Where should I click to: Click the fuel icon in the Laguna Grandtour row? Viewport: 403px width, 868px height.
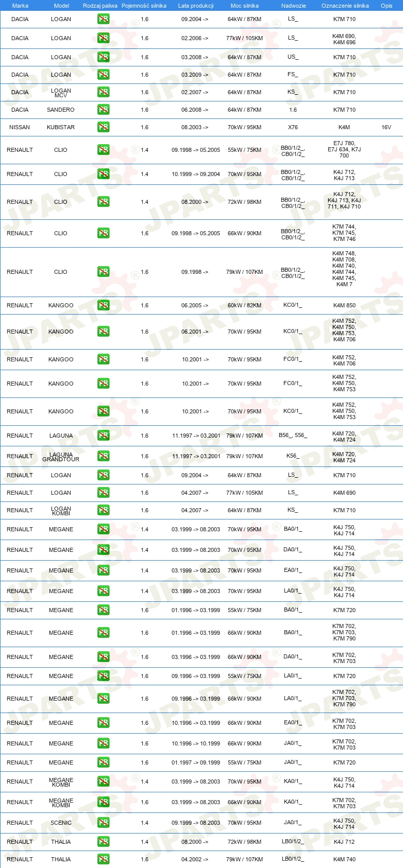(103, 456)
